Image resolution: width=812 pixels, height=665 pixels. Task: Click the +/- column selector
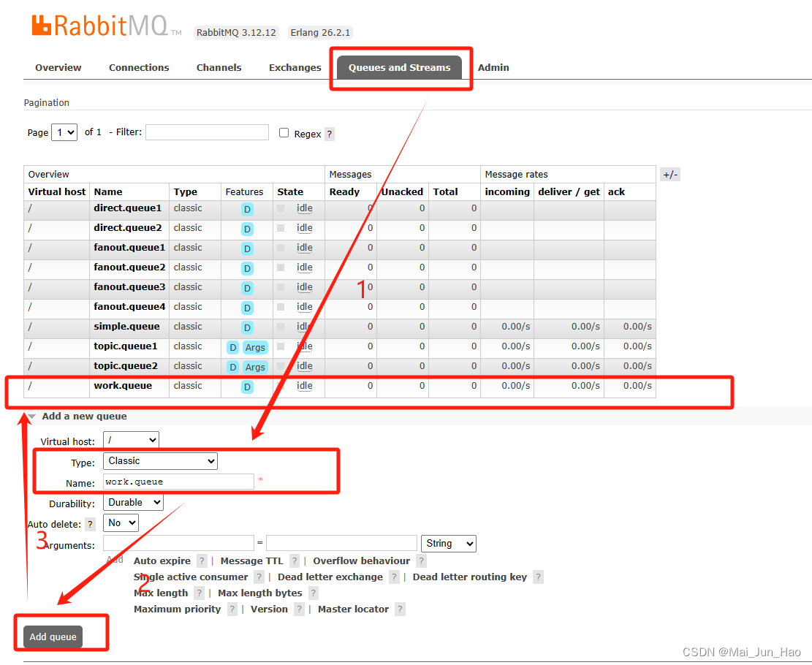669,174
